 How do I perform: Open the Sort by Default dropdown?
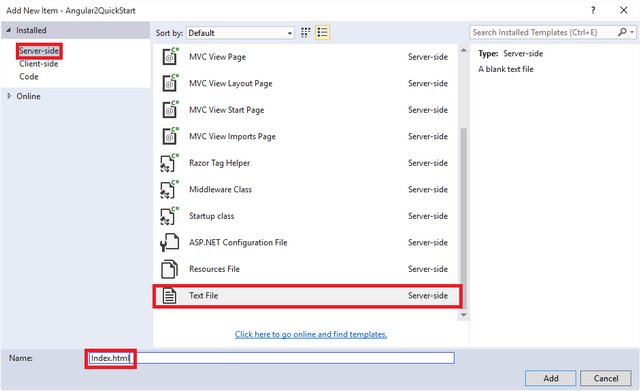(240, 33)
